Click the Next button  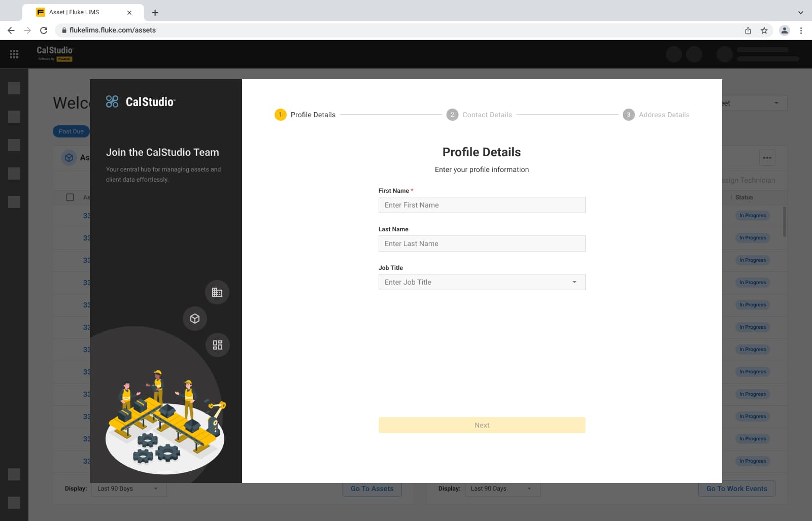click(x=482, y=425)
